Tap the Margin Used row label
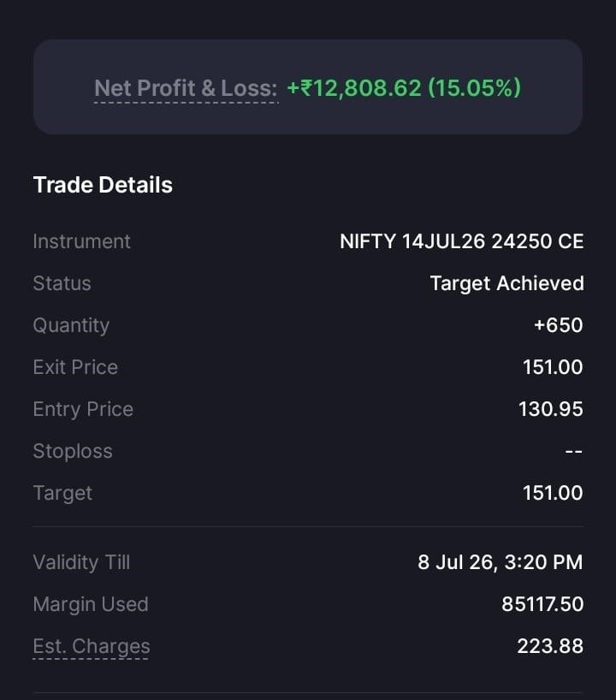Screen dimensions: 616x700 click(x=91, y=604)
